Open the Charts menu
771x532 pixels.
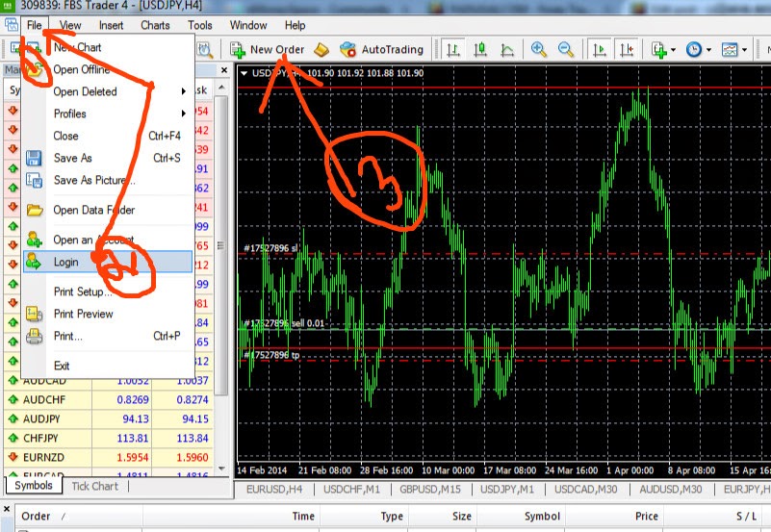click(x=155, y=25)
